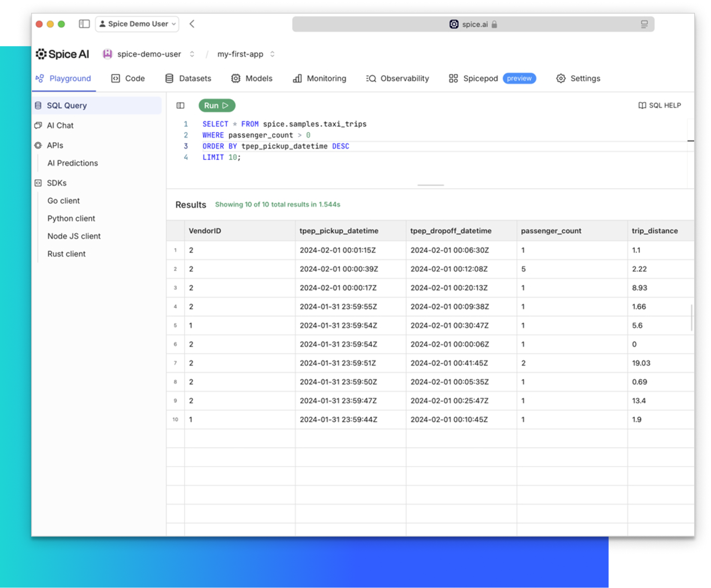This screenshot has height=588, width=711.
Task: Click the results table vertical scrollbar
Action: 692,318
